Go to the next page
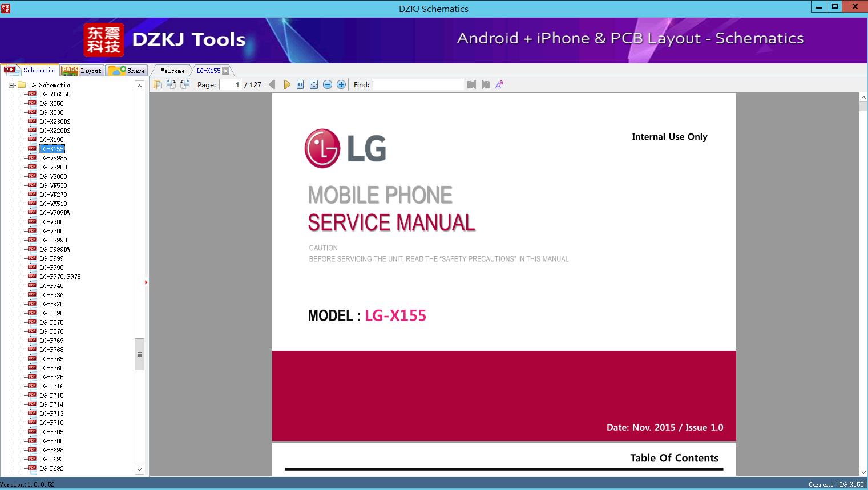Image resolution: width=868 pixels, height=490 pixels. [x=287, y=84]
